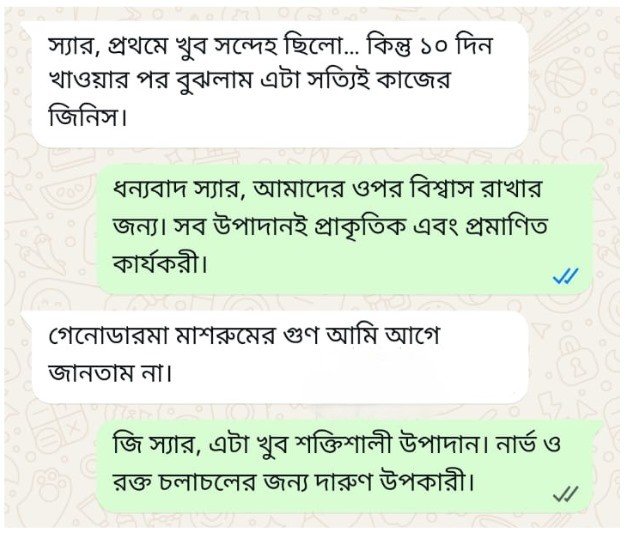Click the word 'প্রমাণিত' in green reply
The height and width of the screenshot is (537, 626).
[x=506, y=227]
